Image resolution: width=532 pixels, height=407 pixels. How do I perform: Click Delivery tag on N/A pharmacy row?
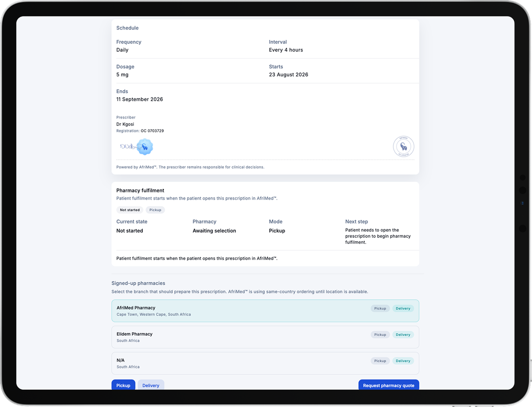tap(403, 360)
